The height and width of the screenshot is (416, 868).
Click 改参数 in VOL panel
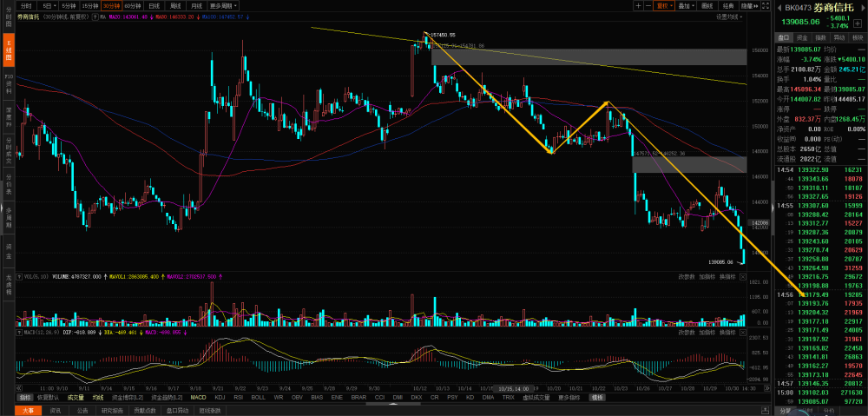(687, 276)
